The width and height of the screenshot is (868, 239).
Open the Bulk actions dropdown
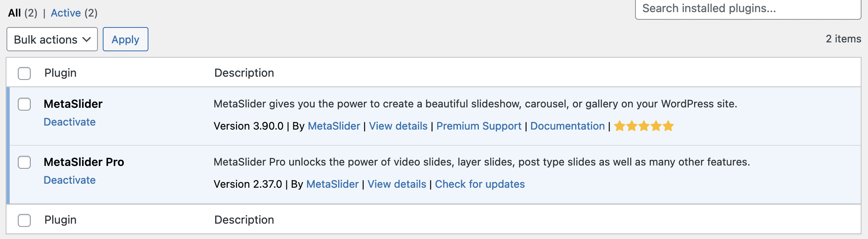[52, 40]
